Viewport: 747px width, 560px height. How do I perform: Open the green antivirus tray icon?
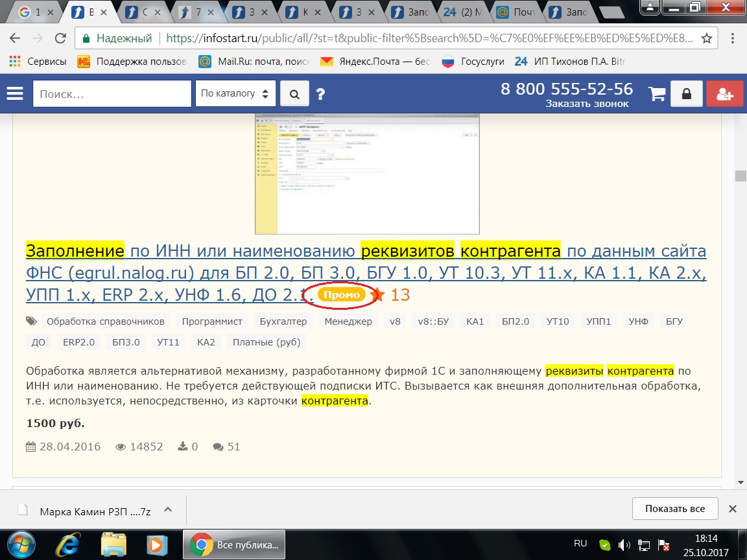604,544
